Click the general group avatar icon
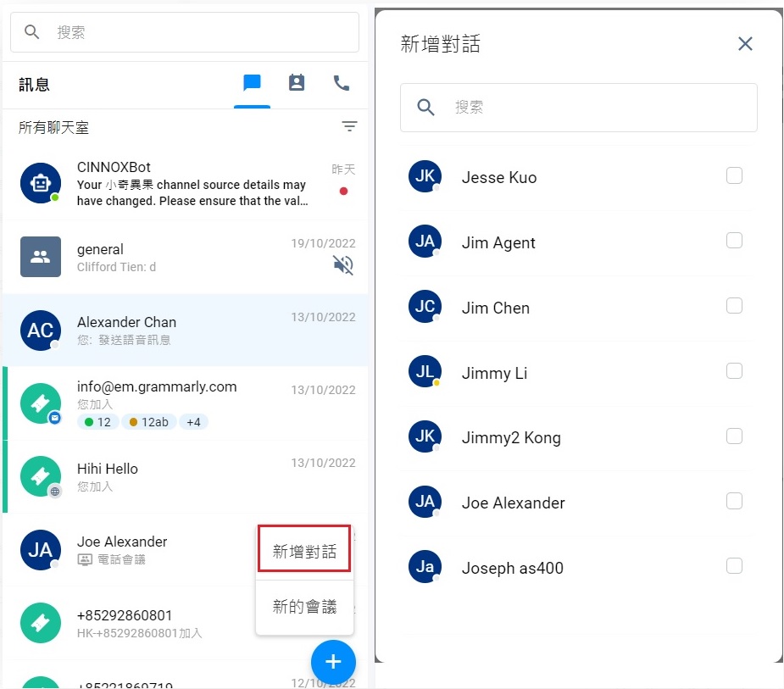This screenshot has width=784, height=689. [41, 257]
